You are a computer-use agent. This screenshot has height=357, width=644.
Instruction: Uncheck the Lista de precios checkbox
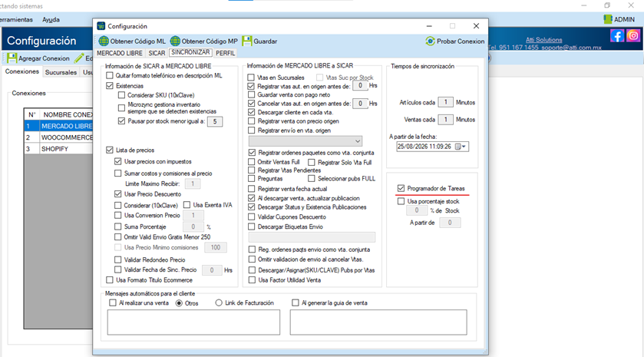click(110, 150)
